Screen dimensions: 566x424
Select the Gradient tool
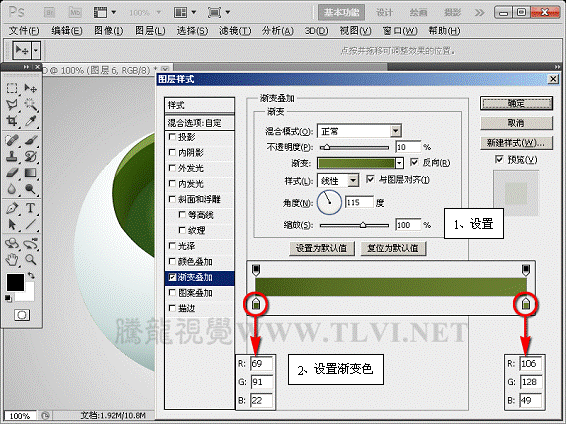pyautogui.click(x=31, y=172)
